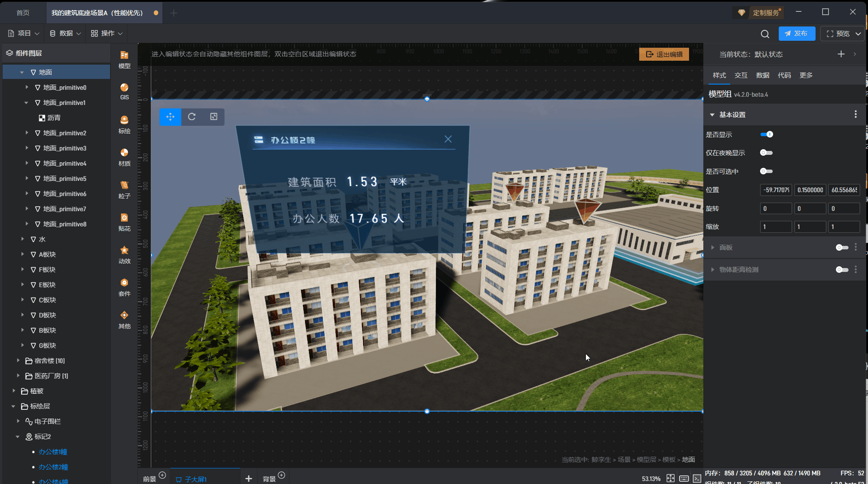
Task: Enable the 物体距离检测 switch
Action: click(x=842, y=270)
